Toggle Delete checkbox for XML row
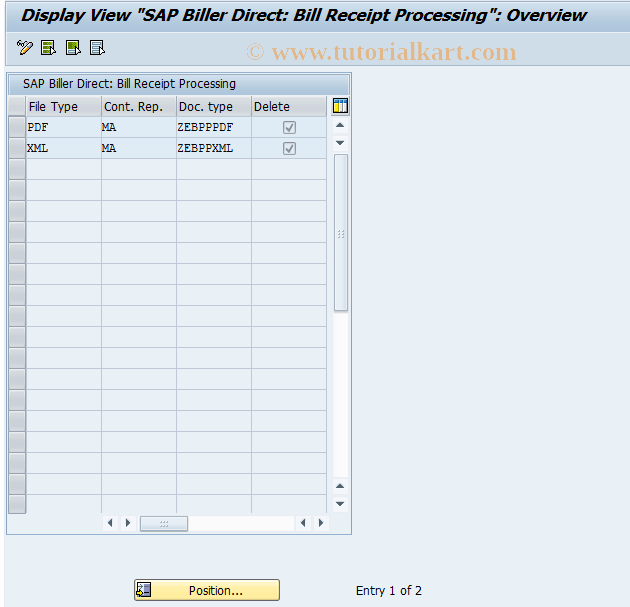 pyautogui.click(x=289, y=148)
